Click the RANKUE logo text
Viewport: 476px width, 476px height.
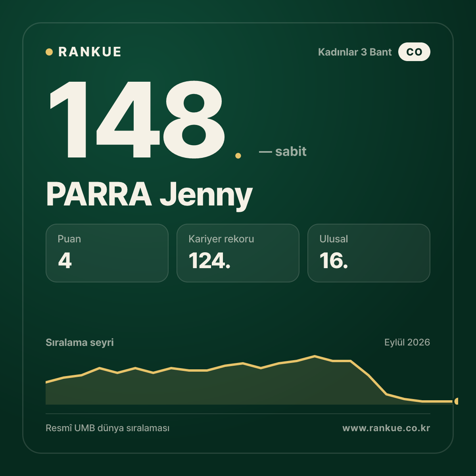click(x=90, y=52)
